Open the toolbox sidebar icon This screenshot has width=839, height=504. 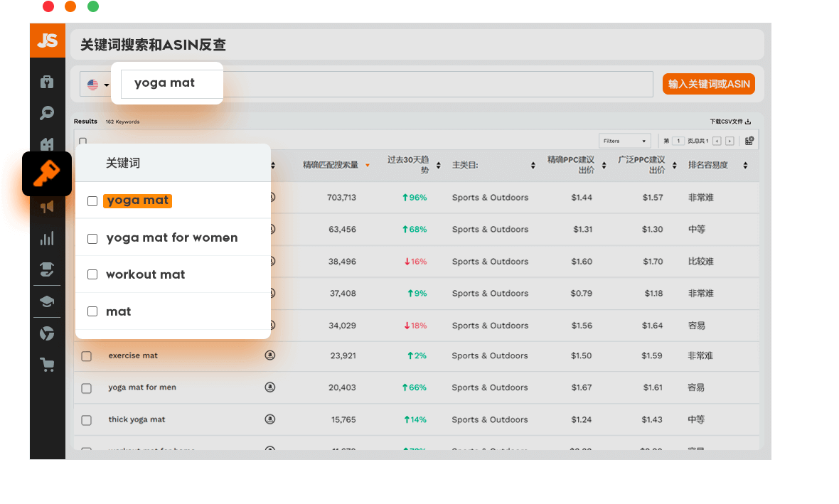tap(47, 82)
